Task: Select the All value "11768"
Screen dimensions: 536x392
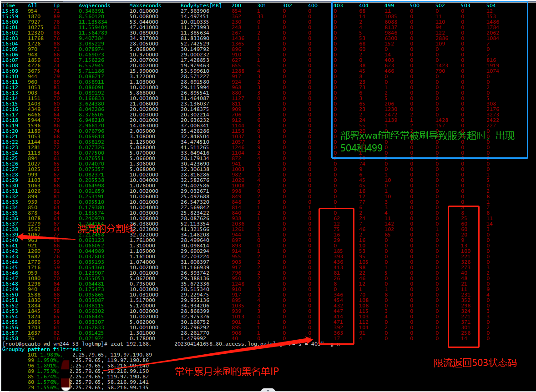Action: click(x=35, y=38)
